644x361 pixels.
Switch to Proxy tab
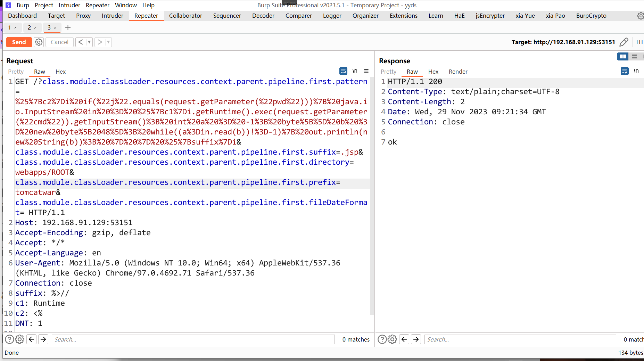[83, 16]
